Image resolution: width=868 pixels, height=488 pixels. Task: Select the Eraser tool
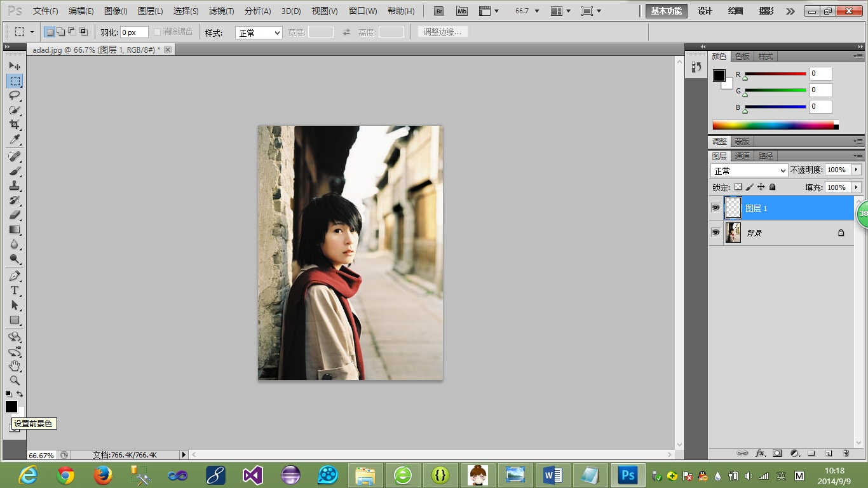pos(15,215)
